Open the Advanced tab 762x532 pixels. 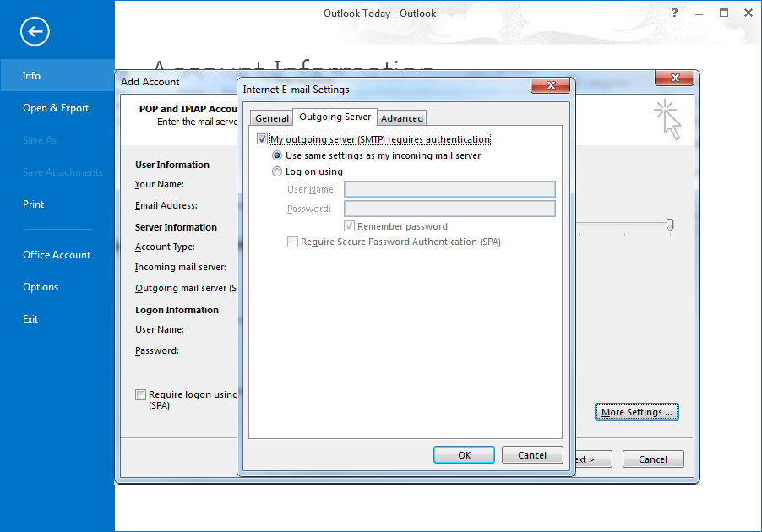click(402, 118)
